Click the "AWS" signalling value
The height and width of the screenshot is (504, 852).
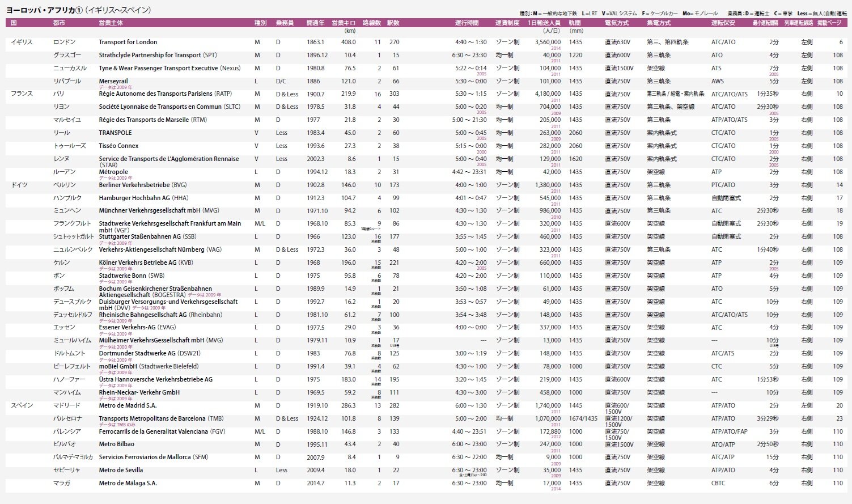click(718, 82)
